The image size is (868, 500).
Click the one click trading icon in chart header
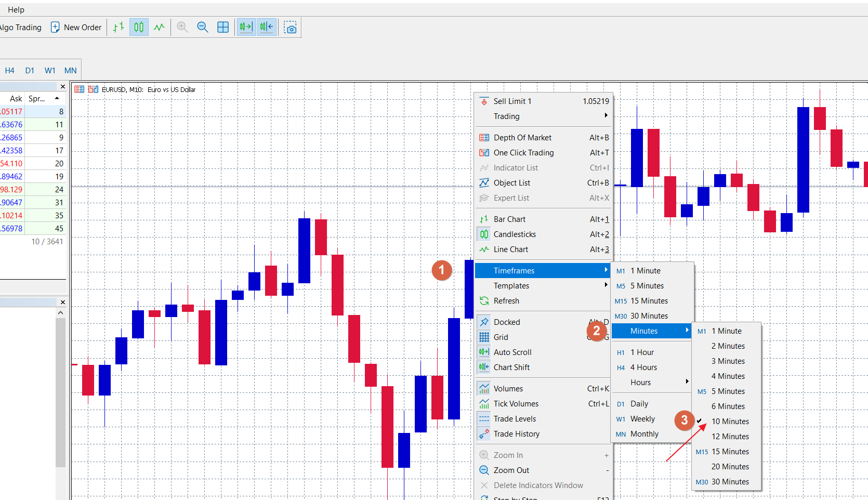[93, 89]
